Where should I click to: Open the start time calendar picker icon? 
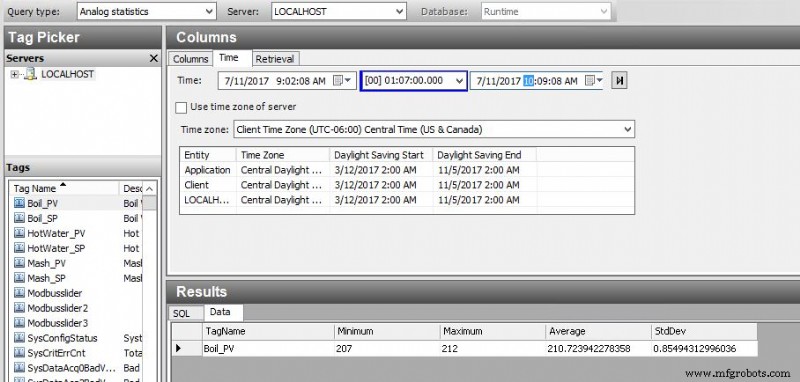click(341, 81)
